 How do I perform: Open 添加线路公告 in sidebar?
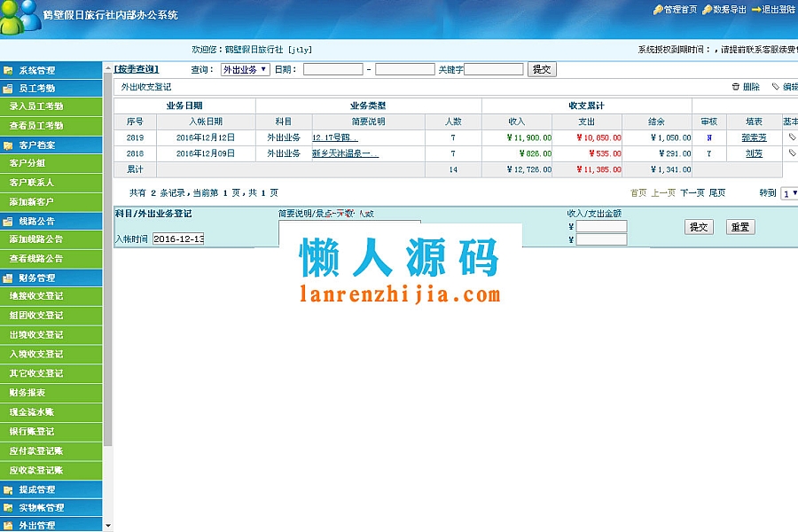point(51,239)
